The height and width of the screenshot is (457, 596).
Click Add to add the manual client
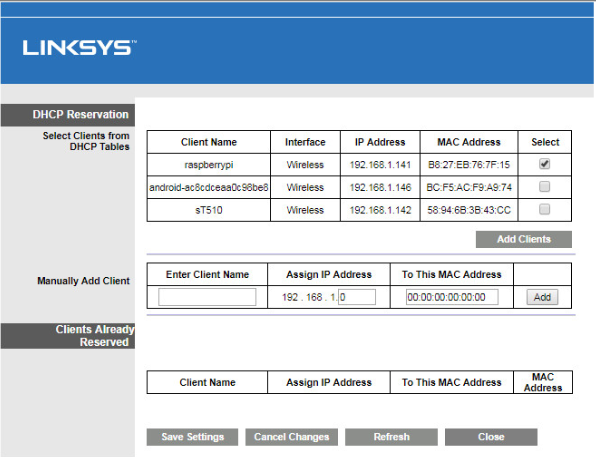[542, 297]
